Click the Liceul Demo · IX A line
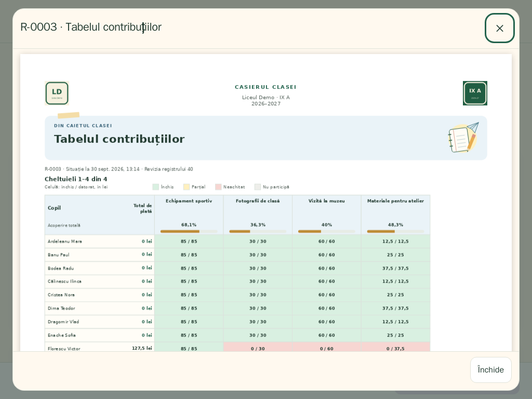The height and width of the screenshot is (399, 532). pyautogui.click(x=266, y=97)
